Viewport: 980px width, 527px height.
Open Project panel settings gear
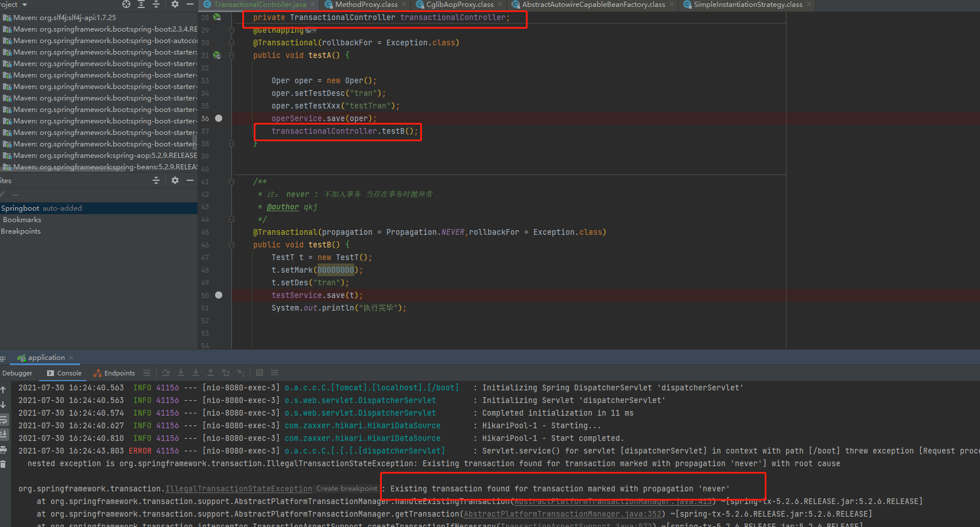tap(175, 4)
